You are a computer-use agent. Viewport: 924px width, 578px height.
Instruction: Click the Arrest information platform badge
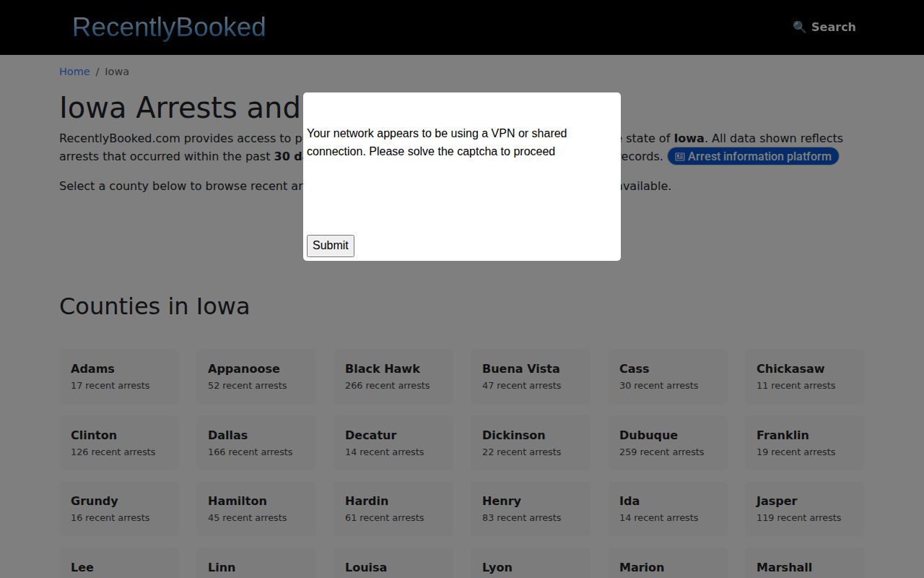point(753,156)
